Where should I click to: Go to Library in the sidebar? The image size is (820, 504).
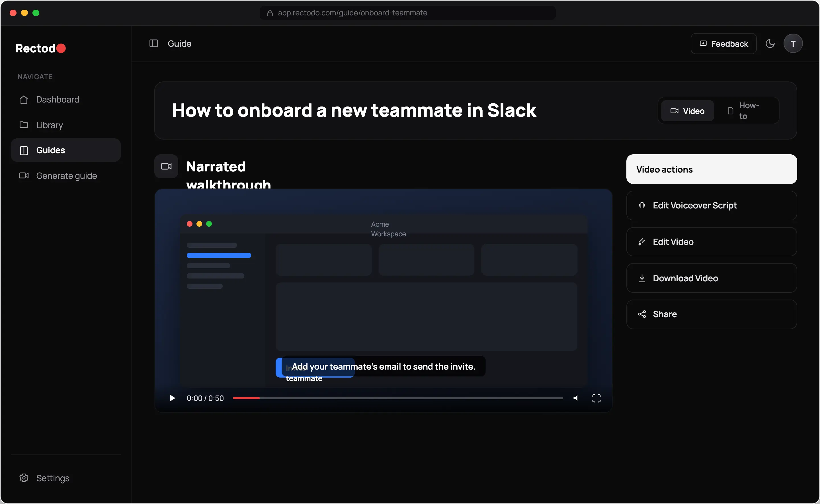point(66,125)
